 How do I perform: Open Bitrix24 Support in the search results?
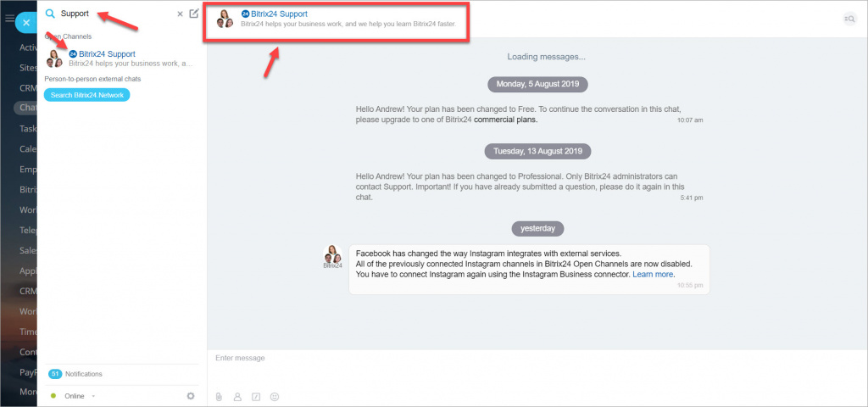121,59
